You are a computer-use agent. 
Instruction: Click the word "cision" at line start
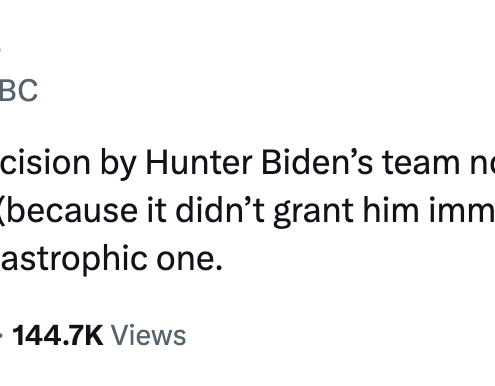45,163
